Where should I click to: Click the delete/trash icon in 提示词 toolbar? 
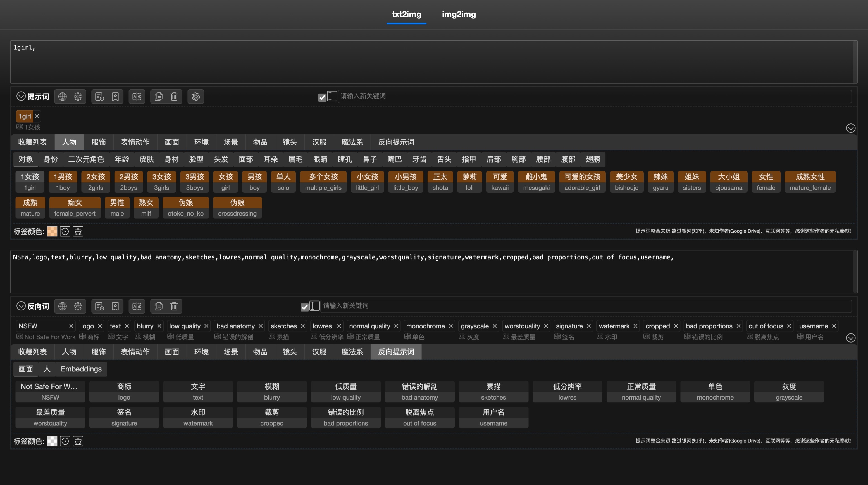(x=174, y=96)
